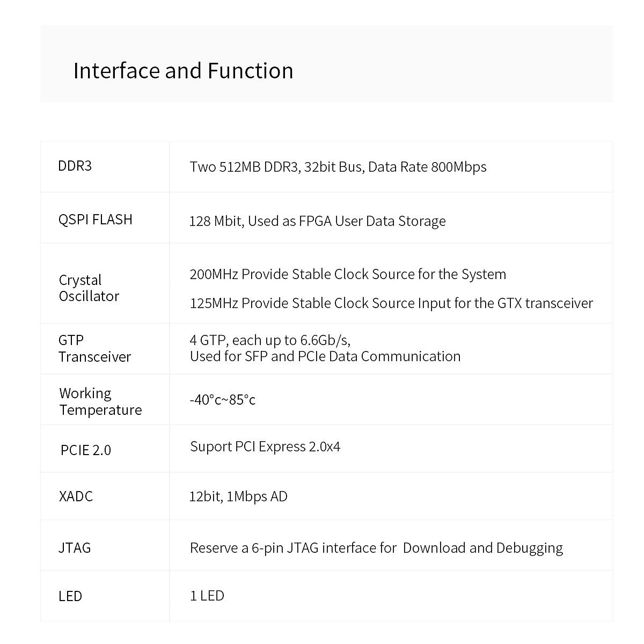644x644 pixels.
Task: Select the DDR3 row label
Action: 75,166
